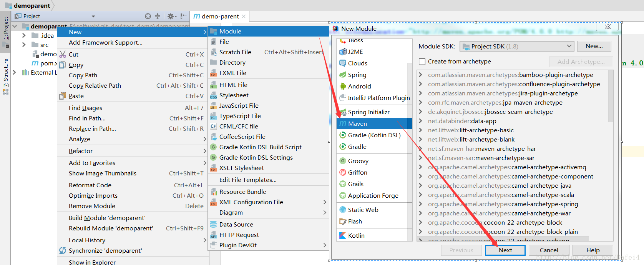Click the Synchronize refresh icon
Screen dimensions: 644x265
(x=63, y=250)
